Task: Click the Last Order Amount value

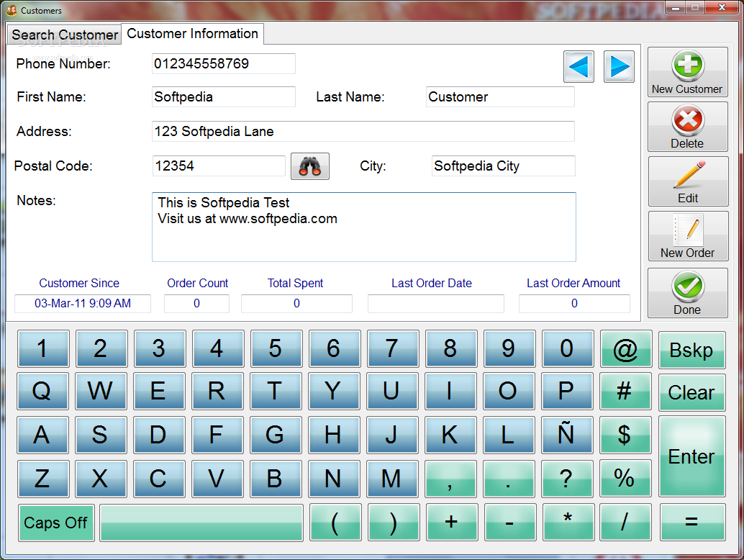Action: tap(574, 303)
